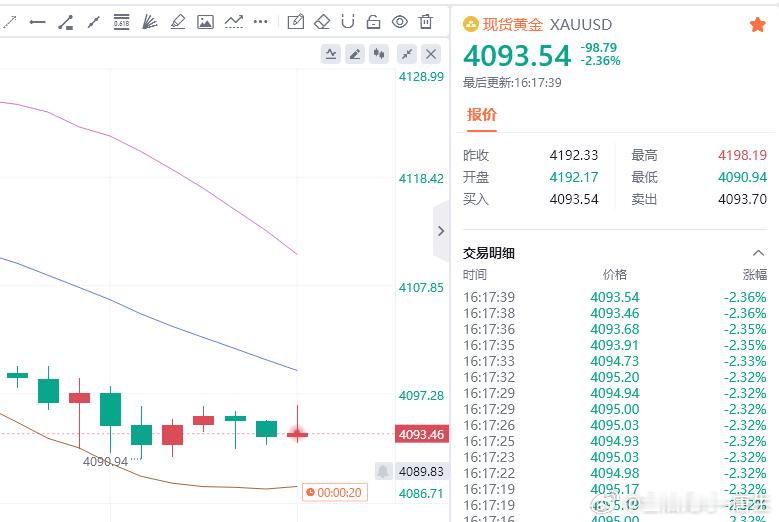Image resolution: width=779 pixels, height=522 pixels.
Task: Click the price alert bell icon
Action: (x=383, y=471)
